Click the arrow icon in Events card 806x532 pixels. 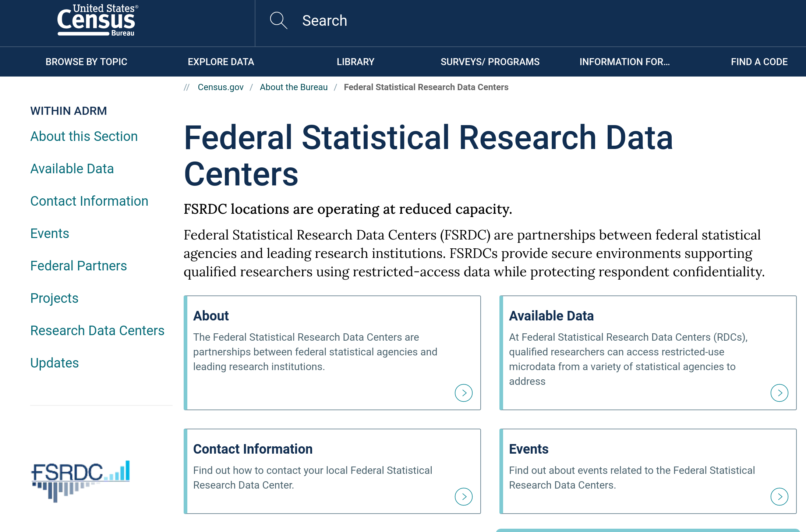click(779, 497)
